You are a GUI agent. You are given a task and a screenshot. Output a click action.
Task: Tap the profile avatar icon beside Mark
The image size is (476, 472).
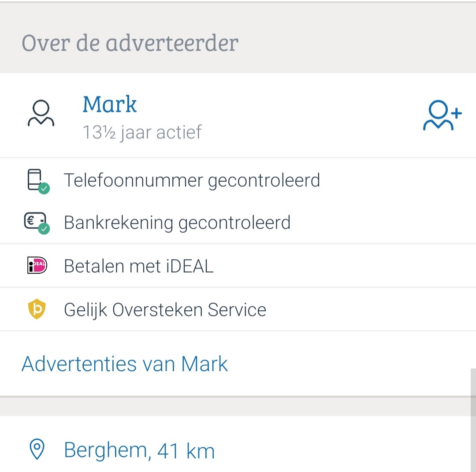coord(41,113)
